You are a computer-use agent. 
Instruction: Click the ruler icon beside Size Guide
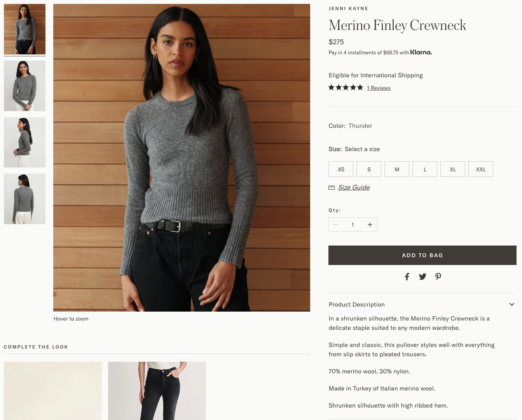pos(332,188)
